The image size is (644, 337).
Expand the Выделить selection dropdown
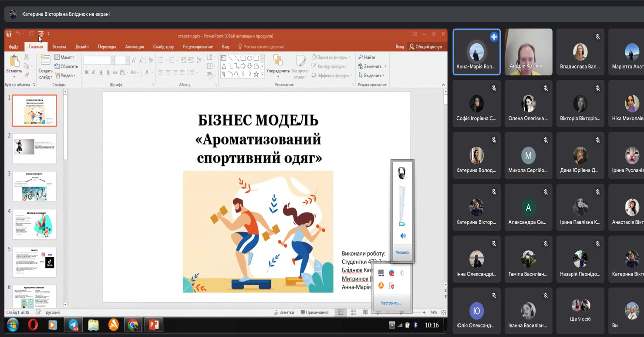pos(372,76)
